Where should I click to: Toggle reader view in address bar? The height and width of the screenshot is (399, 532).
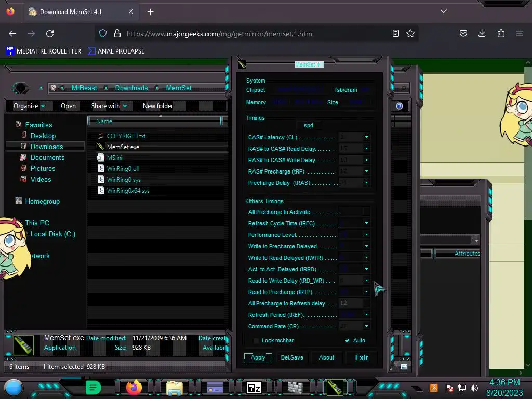pyautogui.click(x=395, y=34)
